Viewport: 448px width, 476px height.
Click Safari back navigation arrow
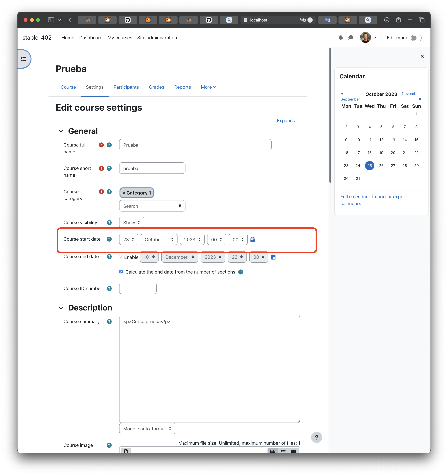point(70,20)
